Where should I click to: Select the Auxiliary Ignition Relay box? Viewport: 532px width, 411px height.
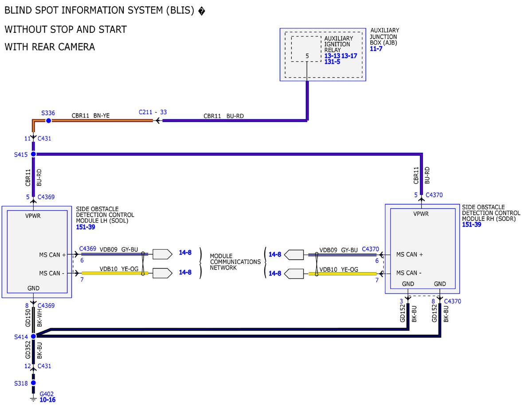[306, 49]
